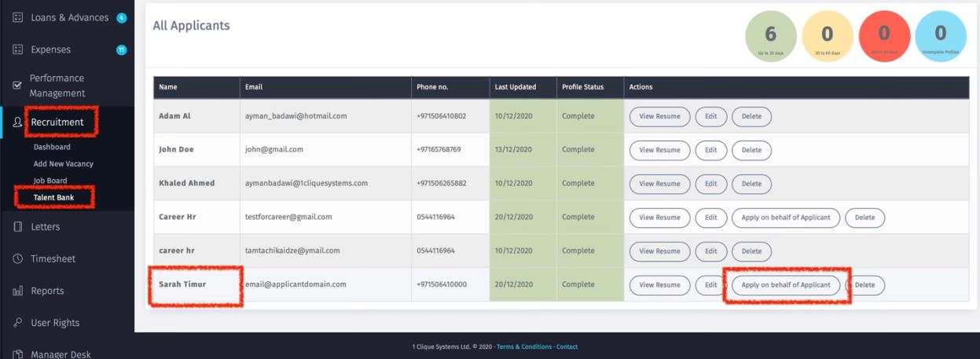Go to the Job Board submenu
The width and height of the screenshot is (980, 359).
click(x=52, y=181)
